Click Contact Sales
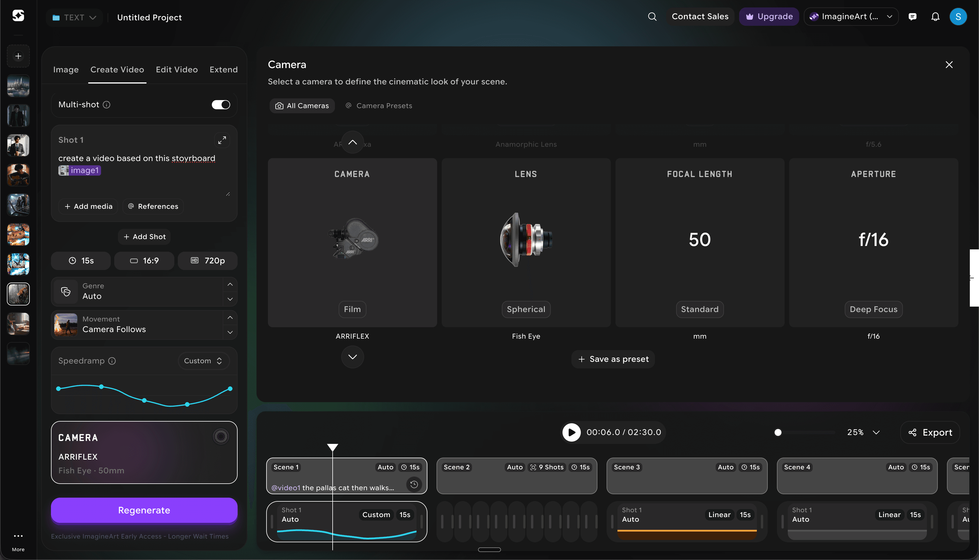The image size is (979, 560). click(700, 17)
